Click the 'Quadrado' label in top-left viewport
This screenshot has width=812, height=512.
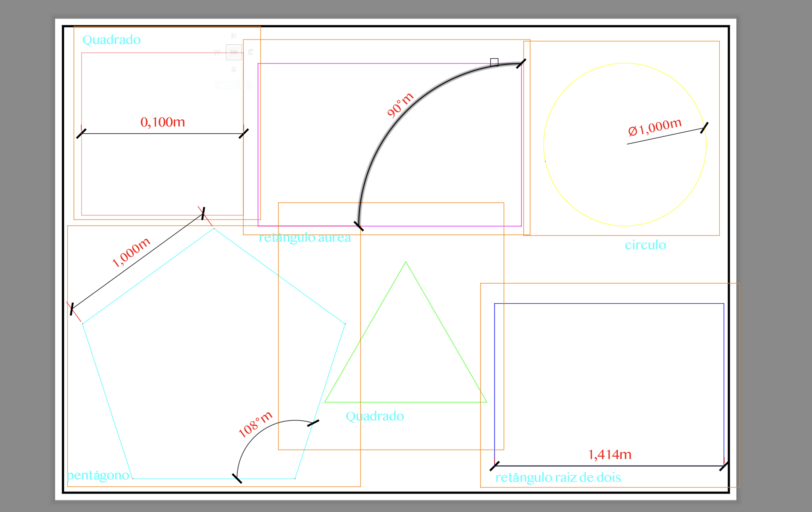112,40
